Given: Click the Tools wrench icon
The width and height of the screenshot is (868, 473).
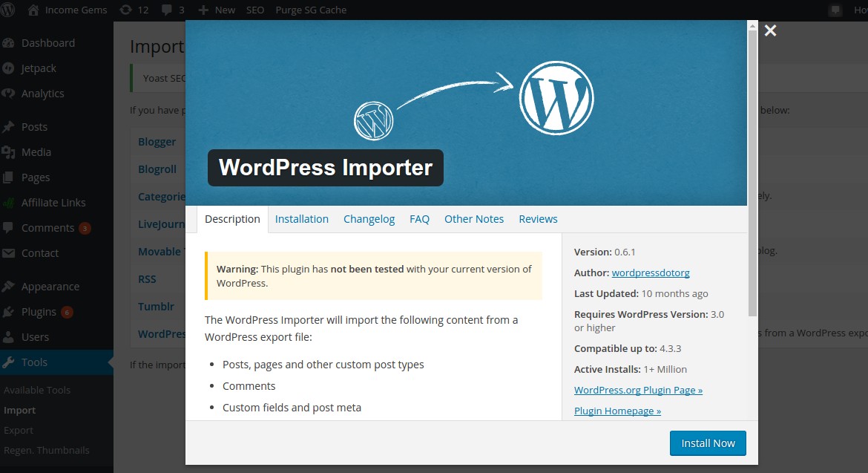Looking at the screenshot, I should coord(7,362).
